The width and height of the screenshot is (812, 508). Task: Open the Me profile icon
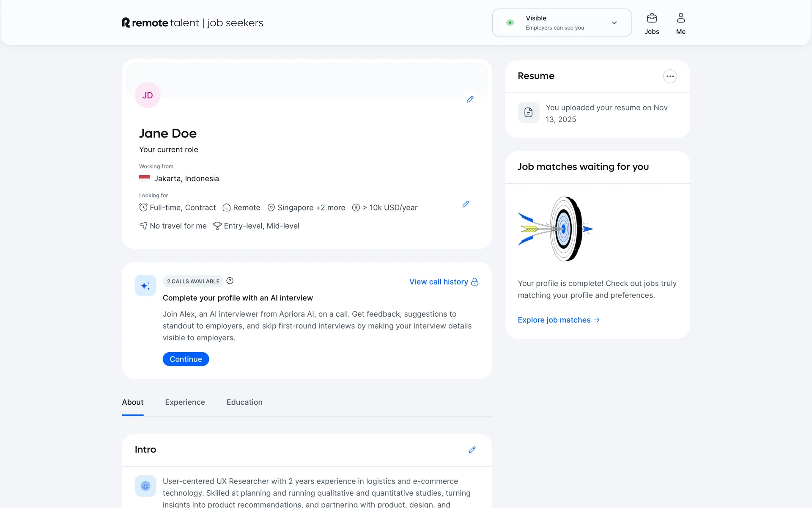click(x=680, y=18)
